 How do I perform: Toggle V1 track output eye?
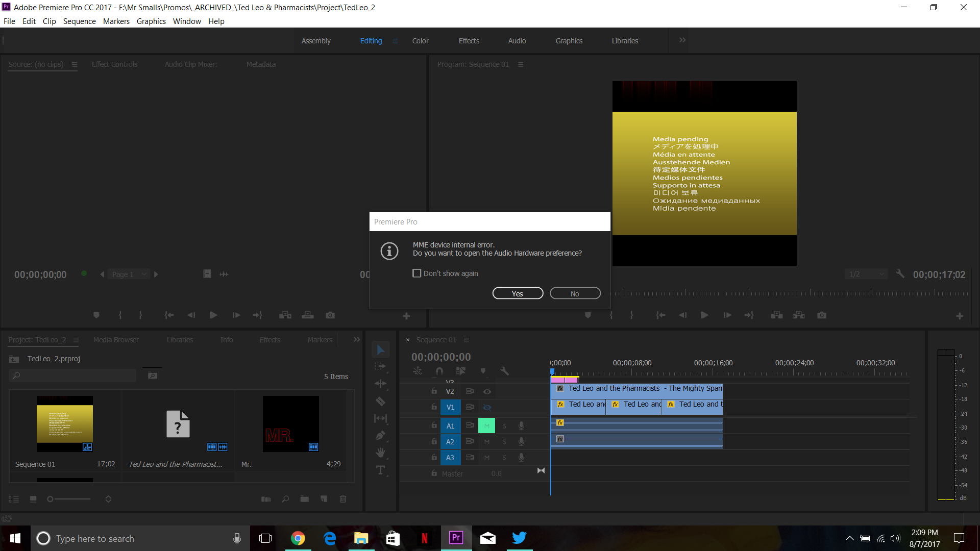pyautogui.click(x=487, y=408)
